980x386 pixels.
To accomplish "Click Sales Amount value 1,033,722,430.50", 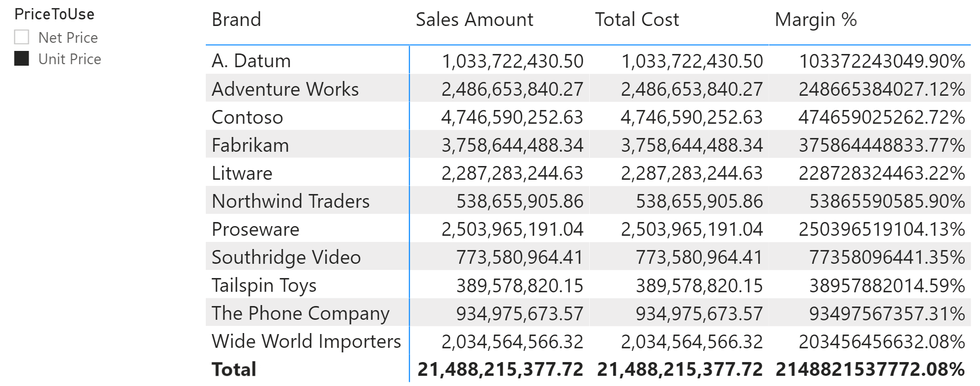I will pos(512,61).
